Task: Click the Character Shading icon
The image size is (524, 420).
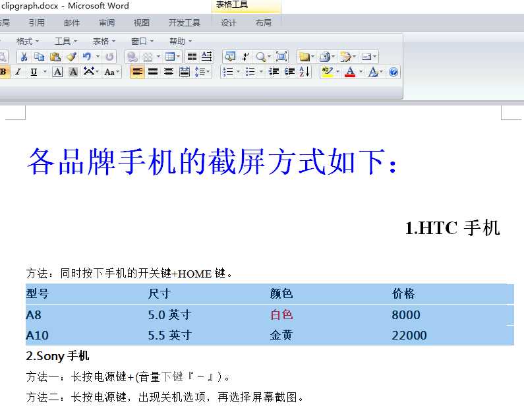Action: click(x=73, y=72)
